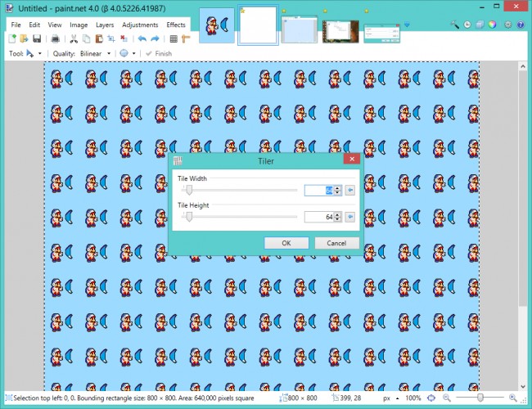
Task: Click the Deselect icon
Action: (x=124, y=38)
